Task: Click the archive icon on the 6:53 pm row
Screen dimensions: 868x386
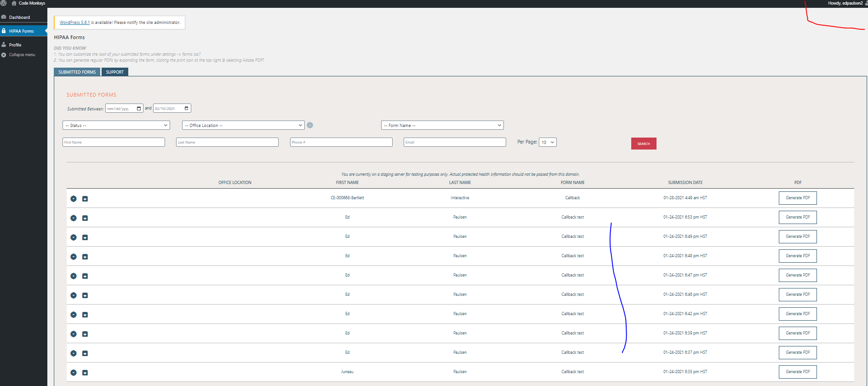Action: (x=85, y=218)
